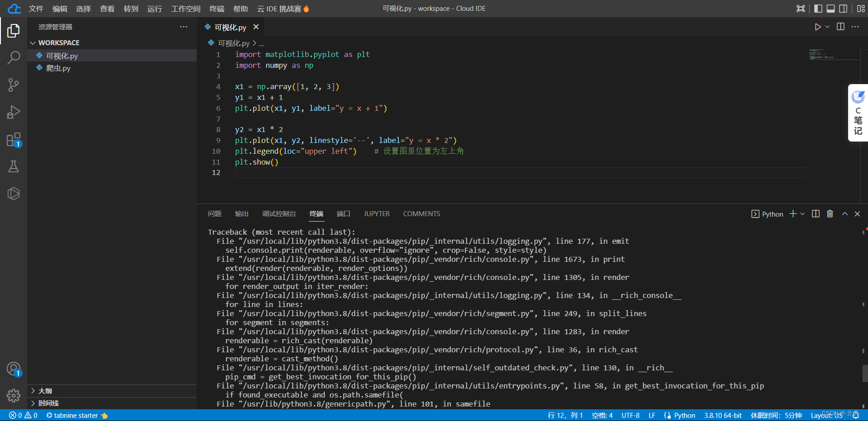Open the Source Control view
868x421 pixels.
pos(14,85)
